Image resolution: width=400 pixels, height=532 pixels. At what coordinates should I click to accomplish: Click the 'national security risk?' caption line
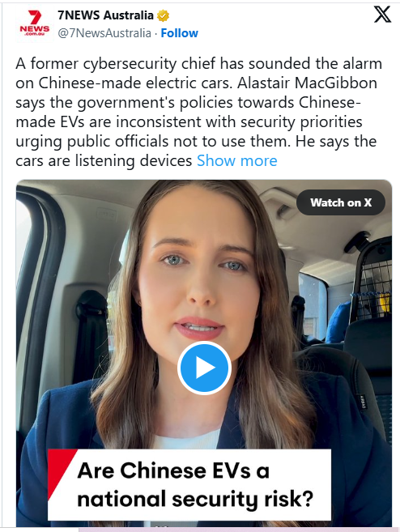(195, 500)
